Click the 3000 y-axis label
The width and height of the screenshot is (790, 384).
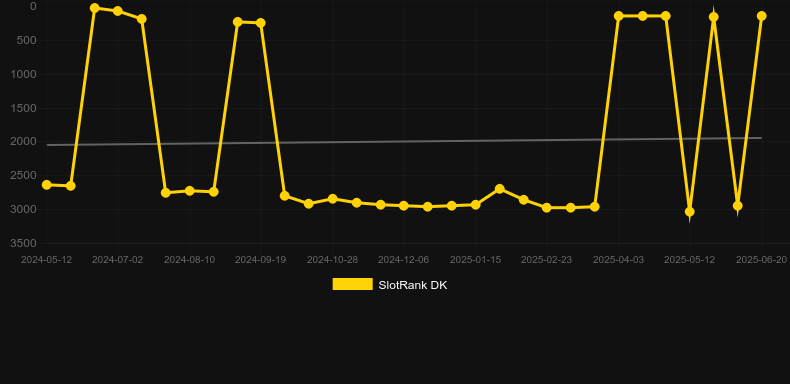pos(24,209)
